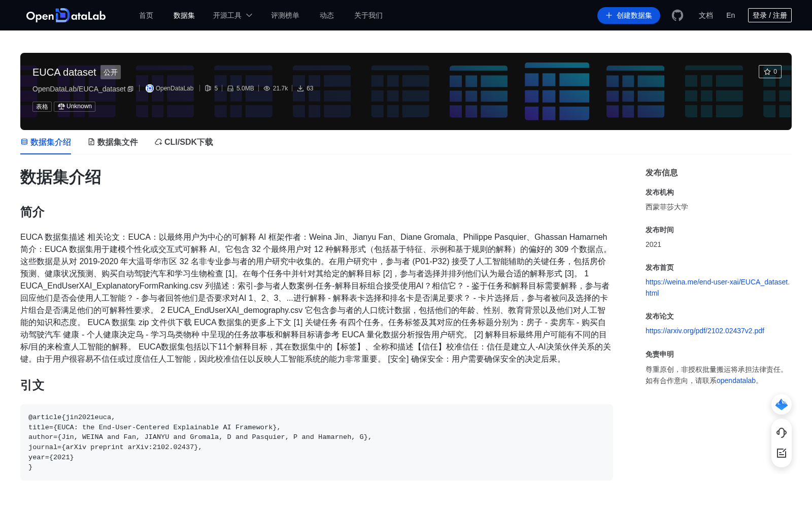Click the OpenDataLab/EUCA_dataset path text
The image size is (812, 508).
click(79, 89)
